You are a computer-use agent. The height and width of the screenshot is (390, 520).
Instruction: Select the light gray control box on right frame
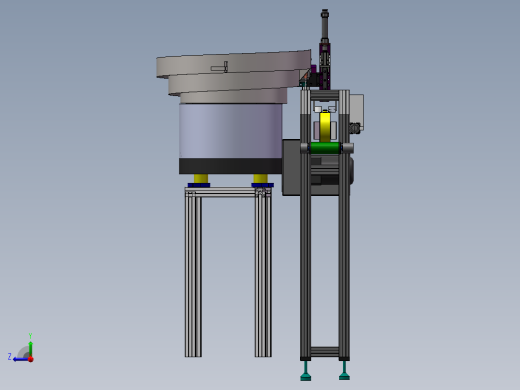357,112
